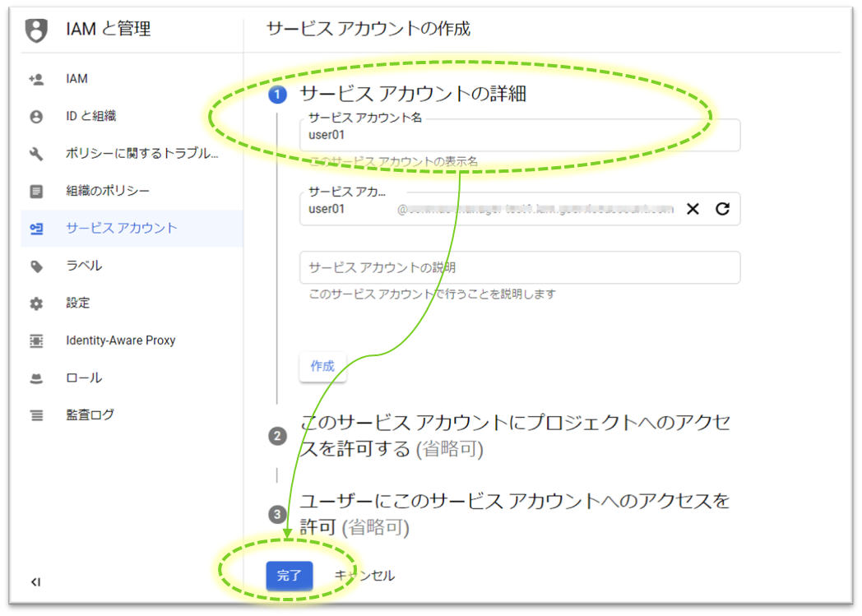The width and height of the screenshot is (862, 616).
Task: Open the サービス アカウント menu item
Action: (x=121, y=229)
